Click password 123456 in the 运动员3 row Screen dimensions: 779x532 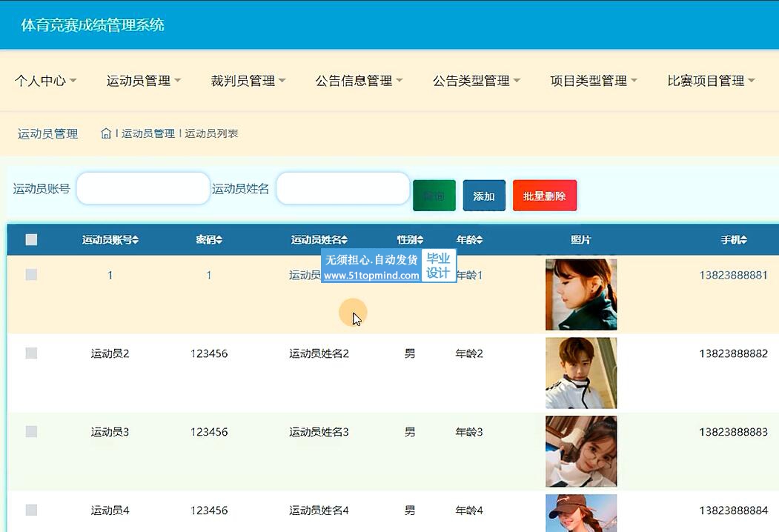[x=209, y=432]
